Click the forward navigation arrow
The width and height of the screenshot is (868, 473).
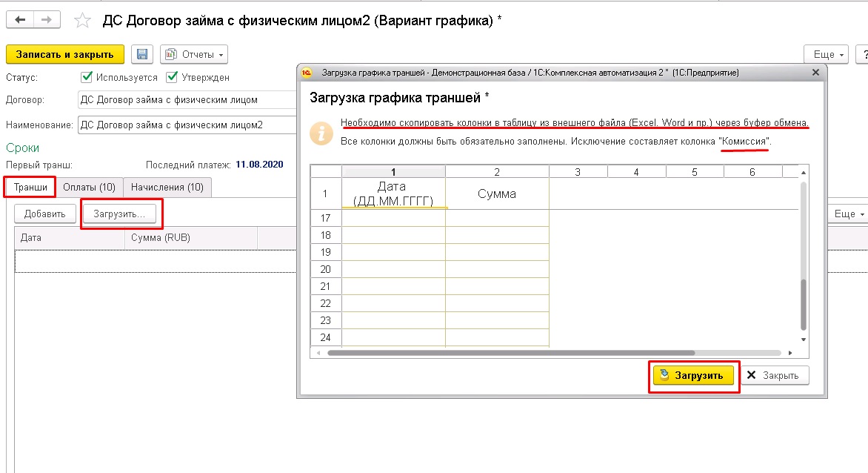[46, 20]
